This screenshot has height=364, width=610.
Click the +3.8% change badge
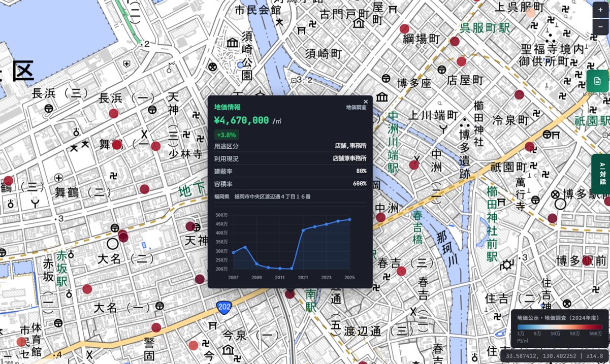point(226,135)
